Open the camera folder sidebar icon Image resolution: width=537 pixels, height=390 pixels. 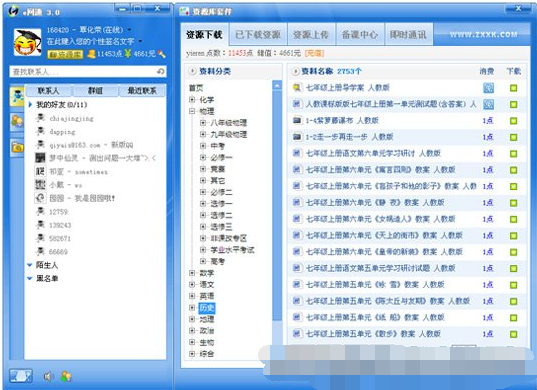click(x=17, y=147)
